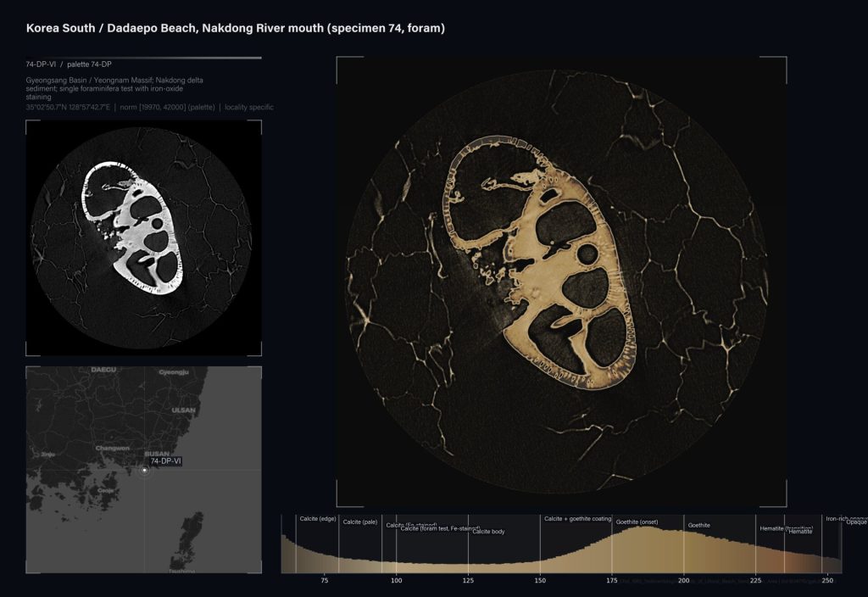Screen dimensions: 868x597
Task: Click histogram axis value 225
Action: (755, 580)
